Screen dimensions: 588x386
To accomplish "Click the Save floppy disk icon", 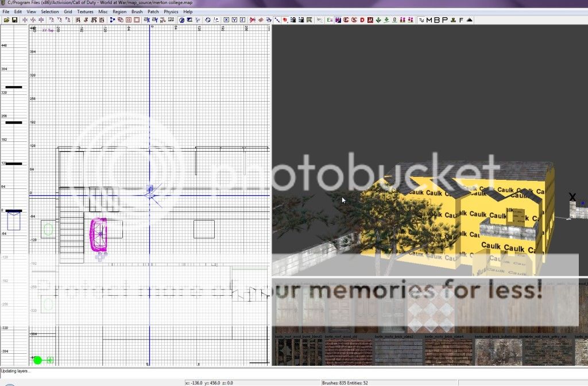I will (14, 20).
